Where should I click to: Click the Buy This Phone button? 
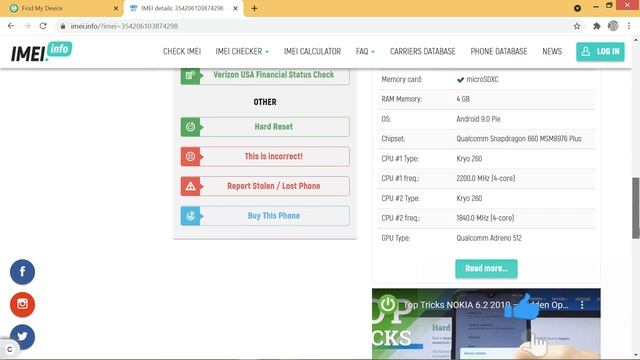click(x=265, y=216)
